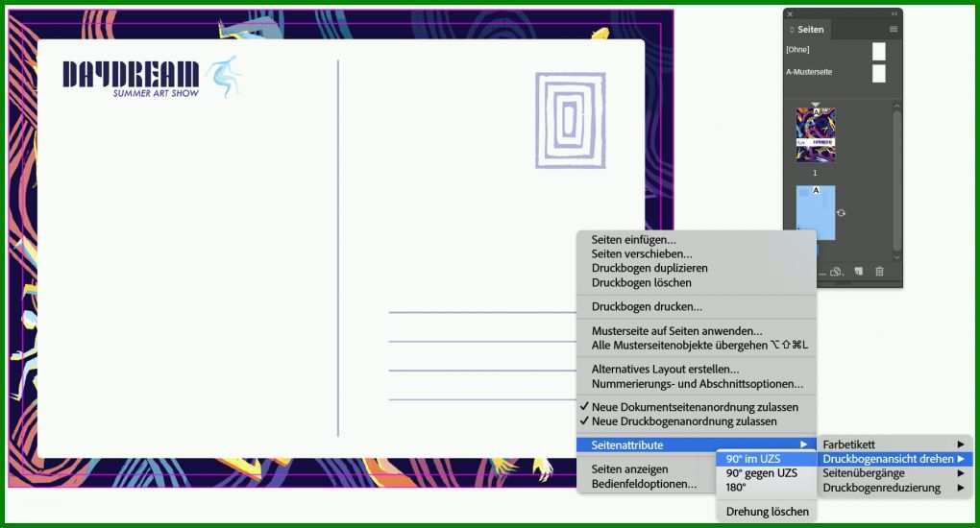
Task: Expand Druckbogenansicht drehen submenu
Action: coord(894,459)
